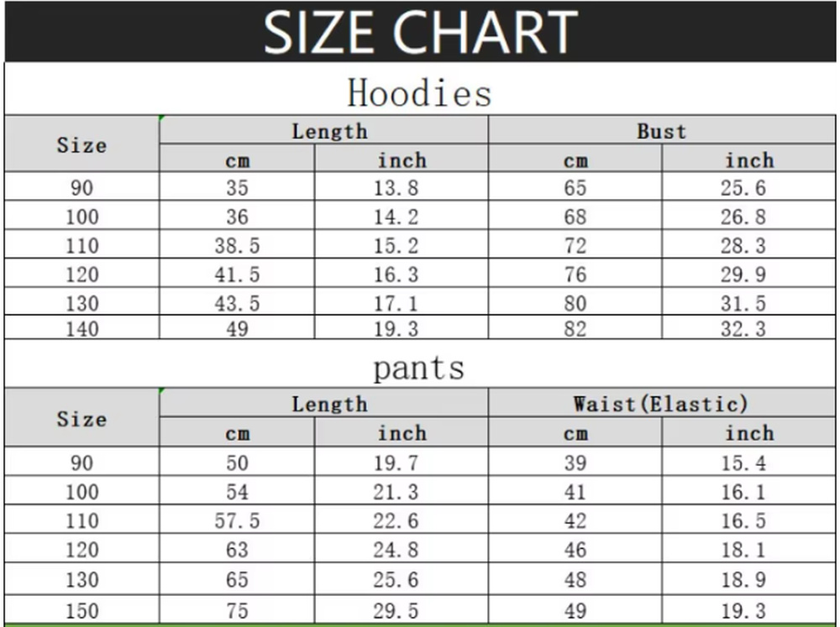Click the Hoodies section heading

419,92
